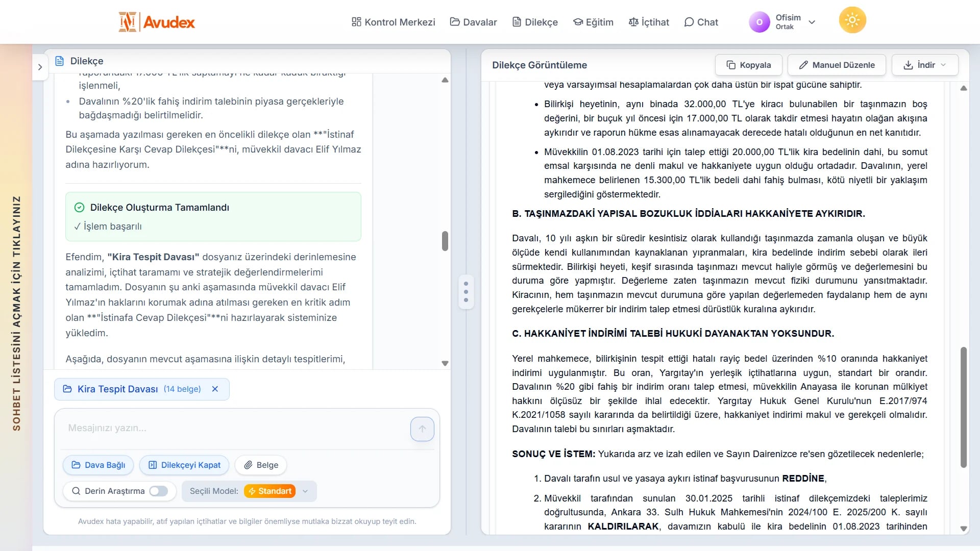Enable the Derin Araştırma toggle
The height and width of the screenshot is (551, 980).
[159, 491]
